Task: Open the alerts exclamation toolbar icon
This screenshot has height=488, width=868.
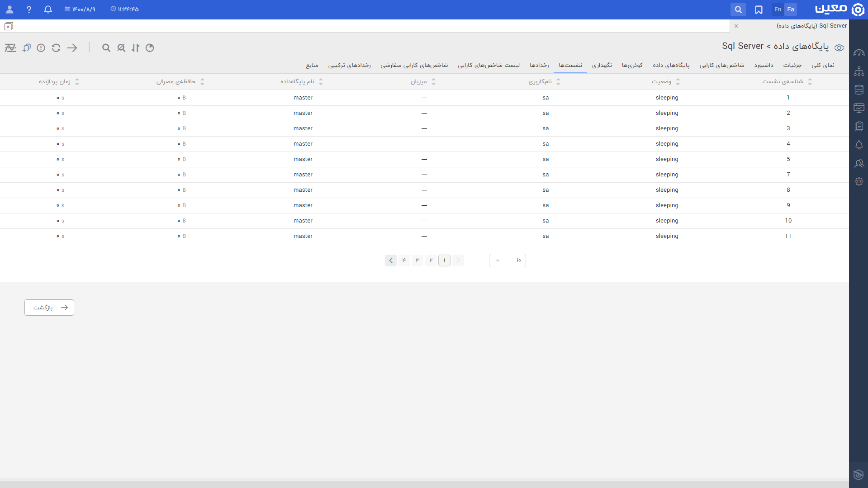Action: (41, 48)
